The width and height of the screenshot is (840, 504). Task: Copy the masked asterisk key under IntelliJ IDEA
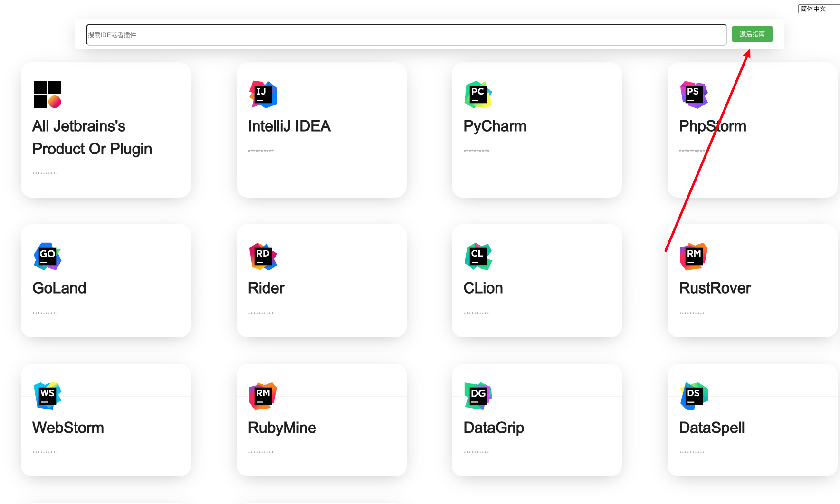pyautogui.click(x=261, y=151)
